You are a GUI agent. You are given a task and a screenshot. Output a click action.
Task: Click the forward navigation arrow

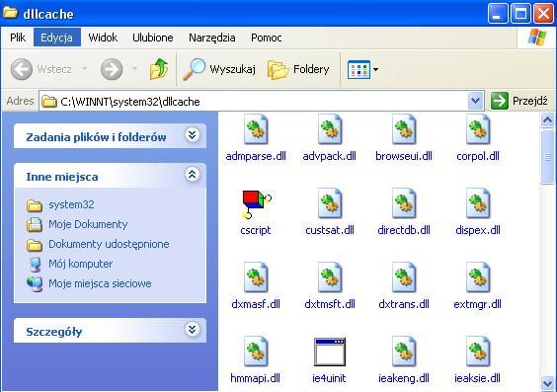pyautogui.click(x=112, y=69)
